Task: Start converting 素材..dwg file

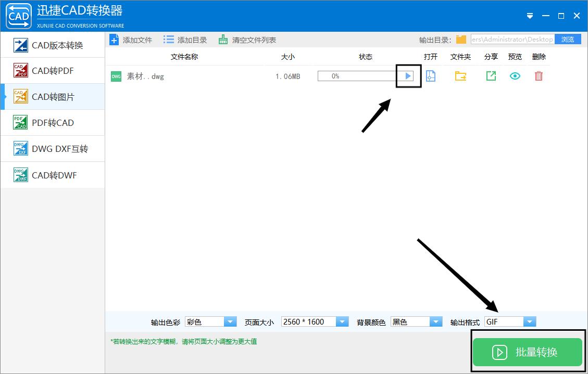Action: pyautogui.click(x=408, y=76)
